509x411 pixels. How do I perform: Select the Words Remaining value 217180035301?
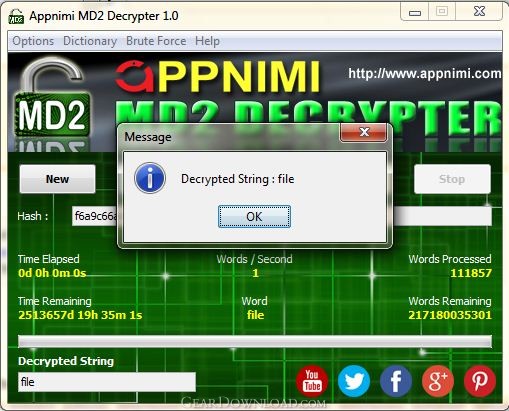[450, 315]
